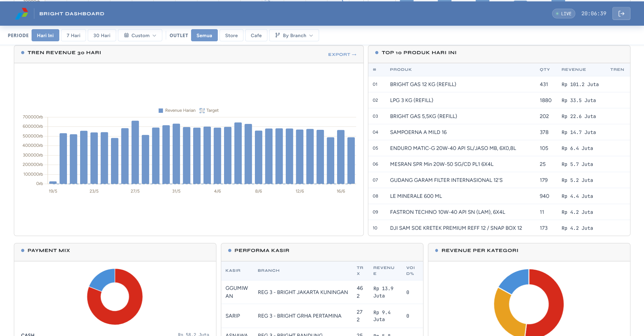The height and width of the screenshot is (336, 644).
Task: Select the SAMPOERNA A MILD 16 row
Action: pyautogui.click(x=499, y=132)
